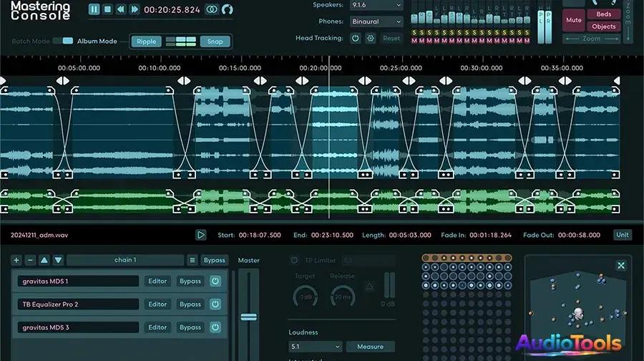Select the Beds button

(603, 14)
